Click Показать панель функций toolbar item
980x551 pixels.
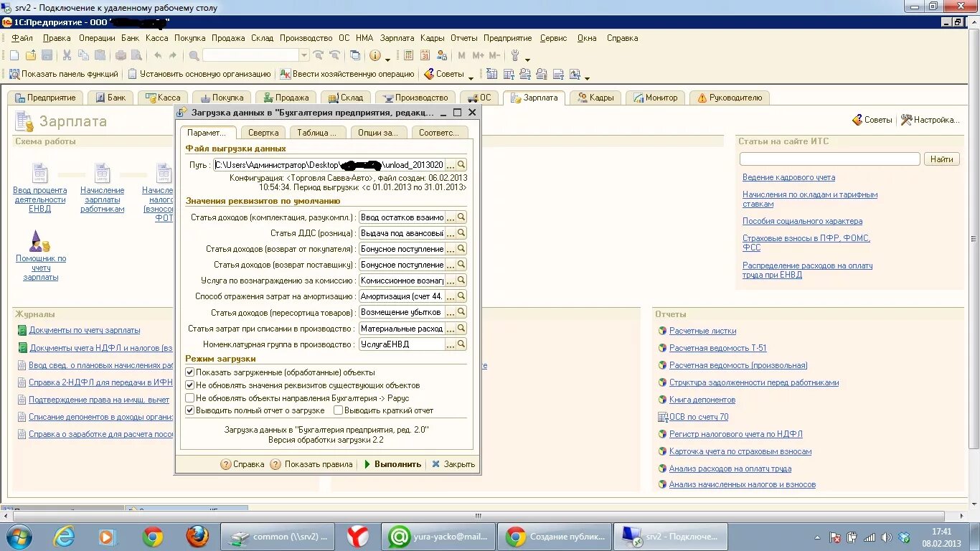[x=63, y=74]
